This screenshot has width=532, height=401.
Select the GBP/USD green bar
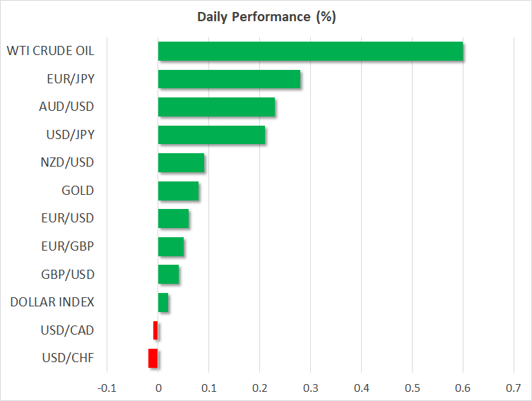pyautogui.click(x=168, y=275)
